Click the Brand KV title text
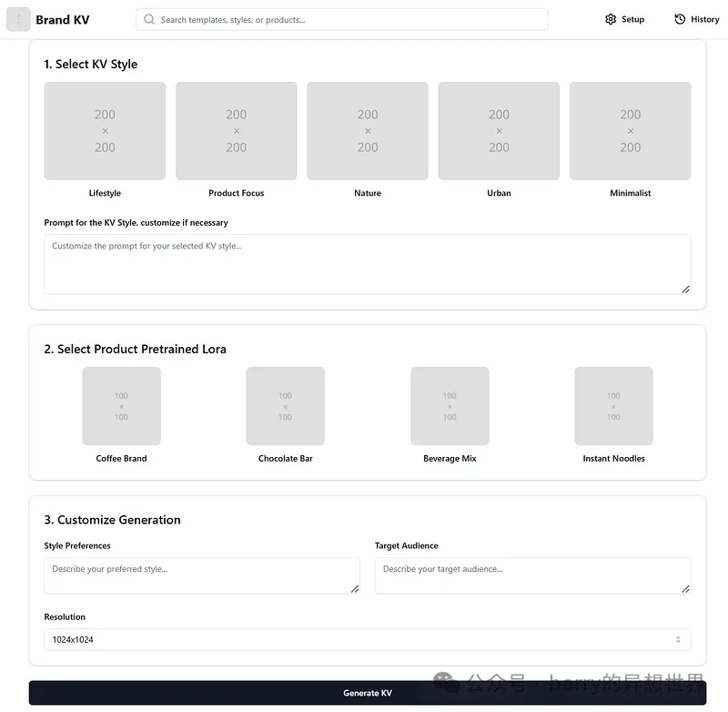The height and width of the screenshot is (712, 728). tap(63, 20)
